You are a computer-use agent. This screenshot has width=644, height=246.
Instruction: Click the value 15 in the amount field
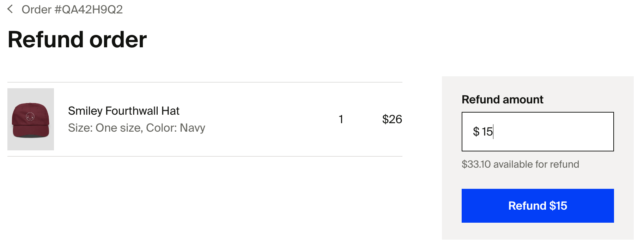[x=487, y=132]
